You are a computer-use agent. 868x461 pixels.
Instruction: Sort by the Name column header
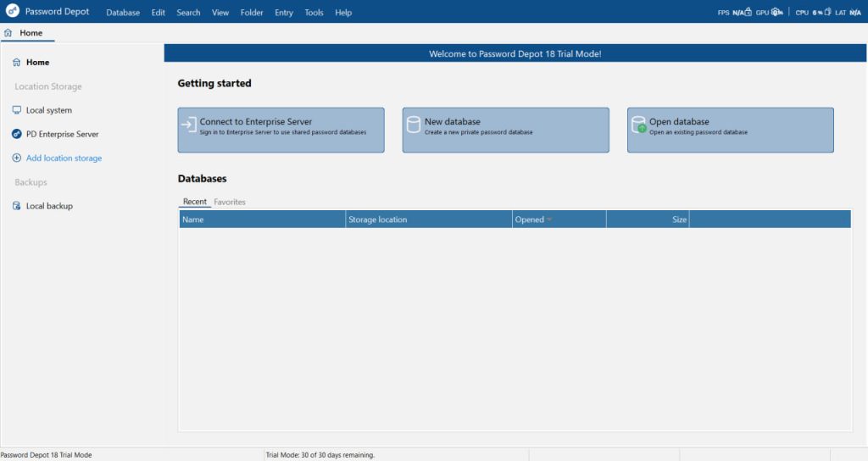263,219
